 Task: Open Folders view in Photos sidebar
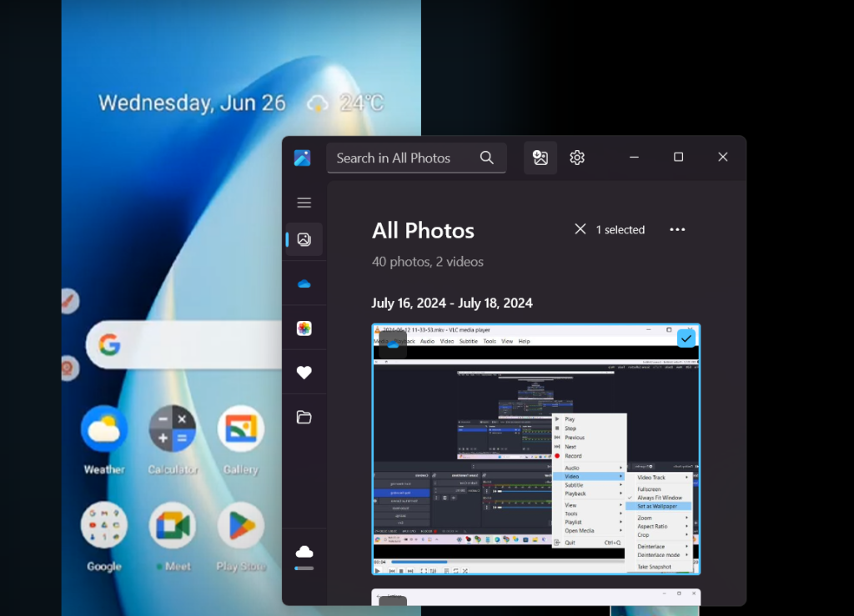pos(304,418)
